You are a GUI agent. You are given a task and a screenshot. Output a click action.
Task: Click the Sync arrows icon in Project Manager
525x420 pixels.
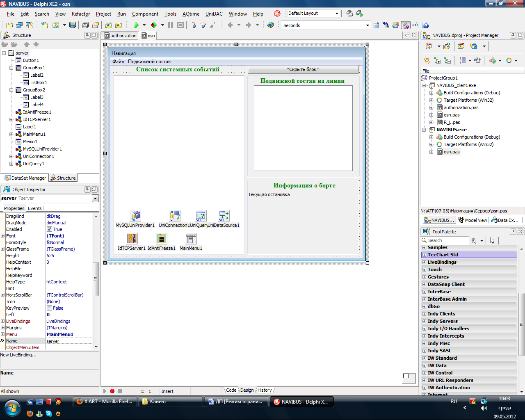[x=427, y=60]
